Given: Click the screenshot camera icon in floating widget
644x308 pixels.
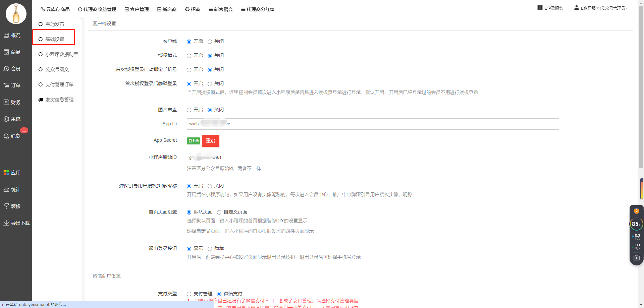Looking at the screenshot, I should click(x=636, y=258).
